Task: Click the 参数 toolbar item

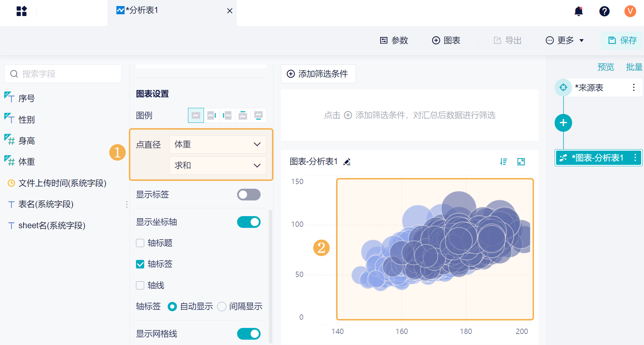Action: pyautogui.click(x=394, y=41)
